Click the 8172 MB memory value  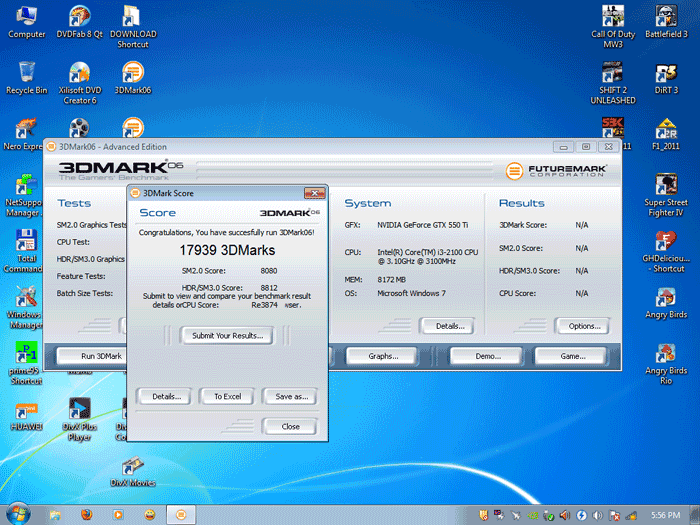(x=391, y=280)
